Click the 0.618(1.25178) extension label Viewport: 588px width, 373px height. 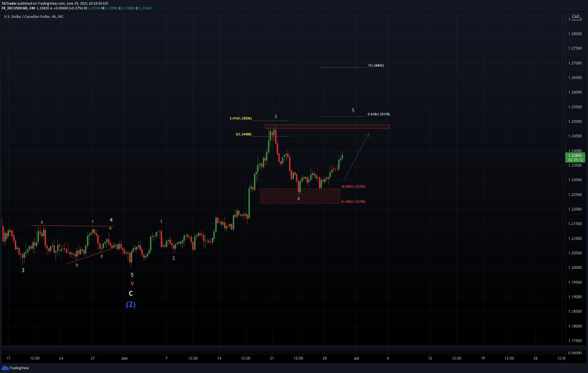pos(379,114)
